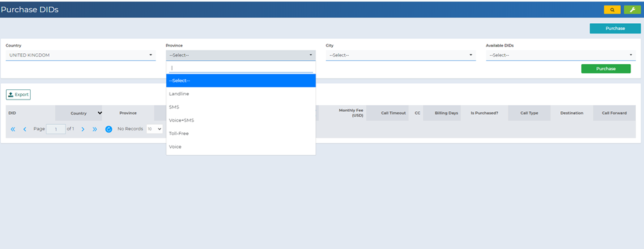The width and height of the screenshot is (644, 249).
Task: Click the green Purchase button
Action: [x=606, y=69]
